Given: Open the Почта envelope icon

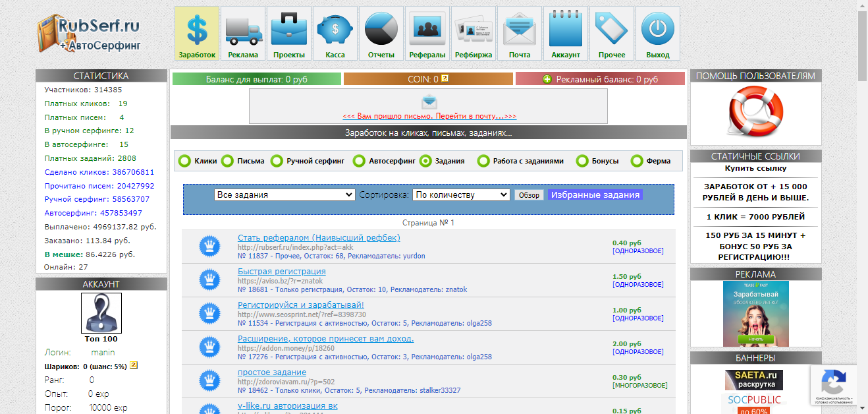Looking at the screenshot, I should (x=520, y=34).
